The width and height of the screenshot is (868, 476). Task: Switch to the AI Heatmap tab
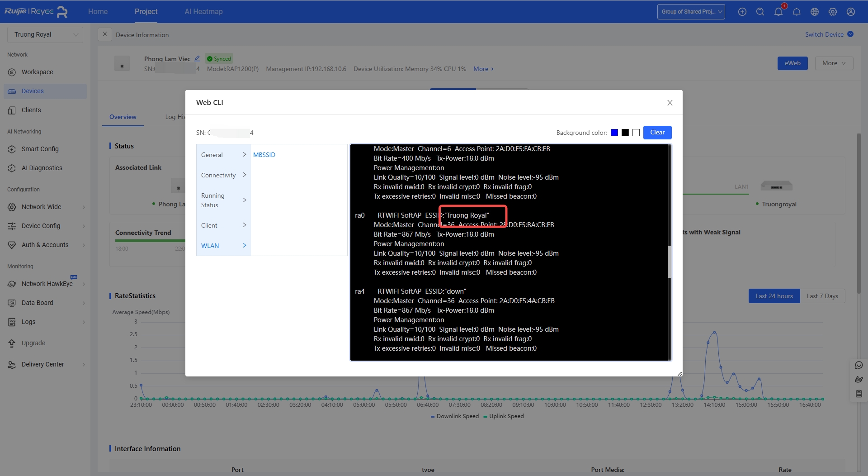(203, 12)
